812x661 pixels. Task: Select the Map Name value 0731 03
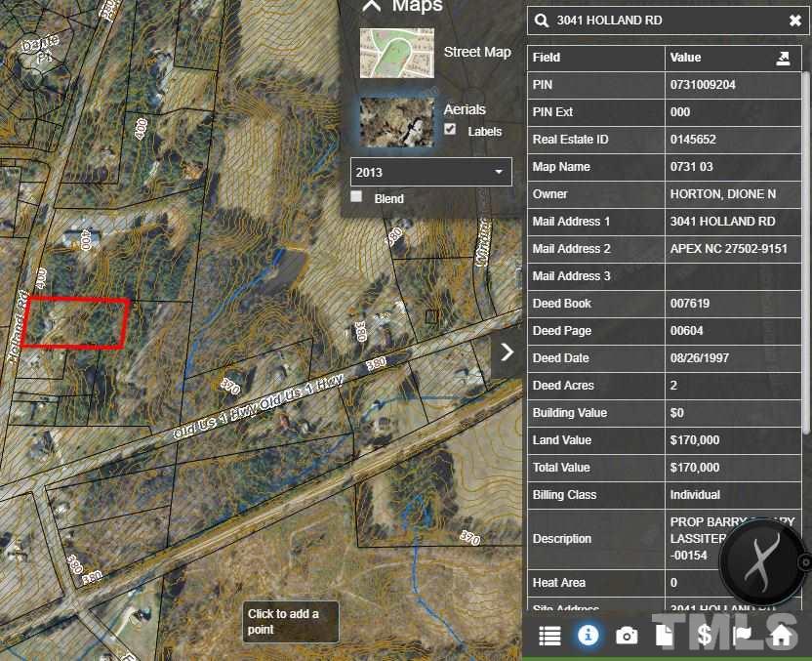click(733, 167)
